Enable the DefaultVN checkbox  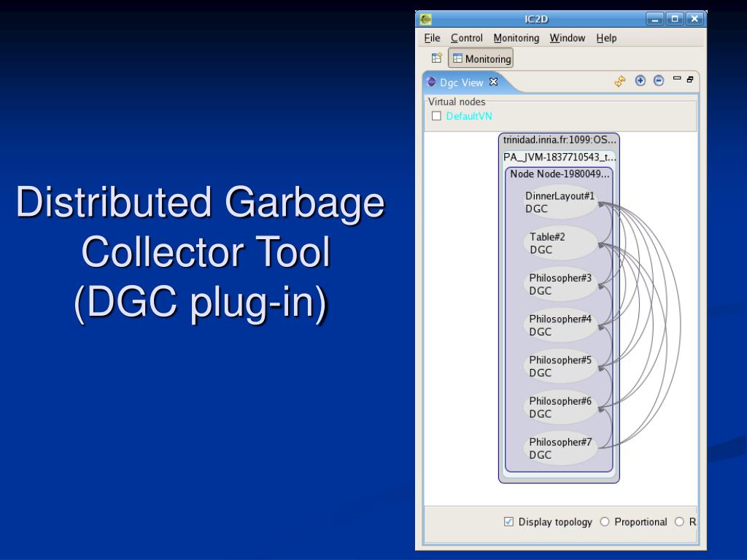[436, 116]
